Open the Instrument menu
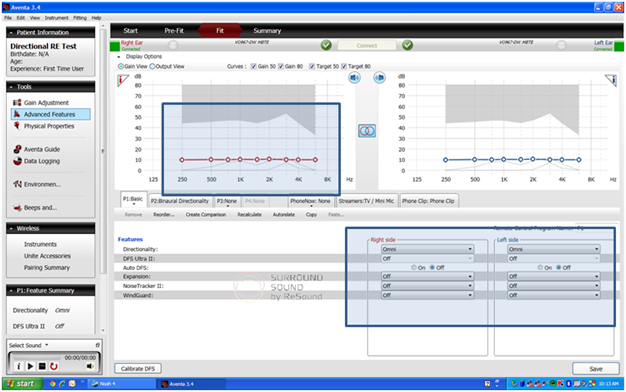The width and height of the screenshot is (626, 392). 56,18
